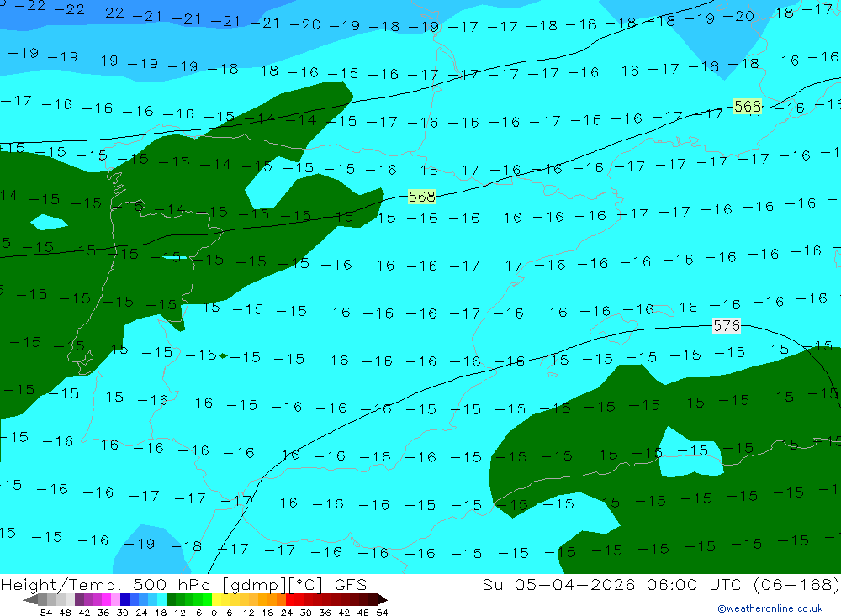Viewport: 841px width, 616px height.
Task: Click the weatheronline.co.uk copyright link
Action: point(770,608)
